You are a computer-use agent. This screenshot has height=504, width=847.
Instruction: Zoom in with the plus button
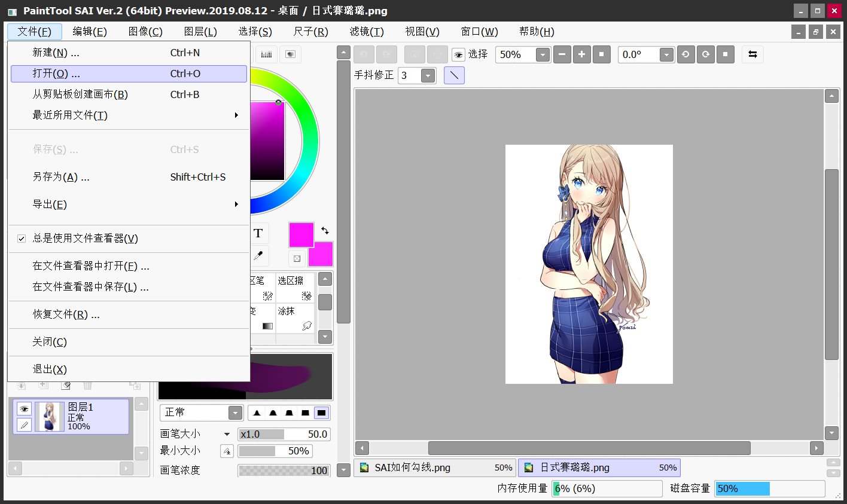pos(581,54)
